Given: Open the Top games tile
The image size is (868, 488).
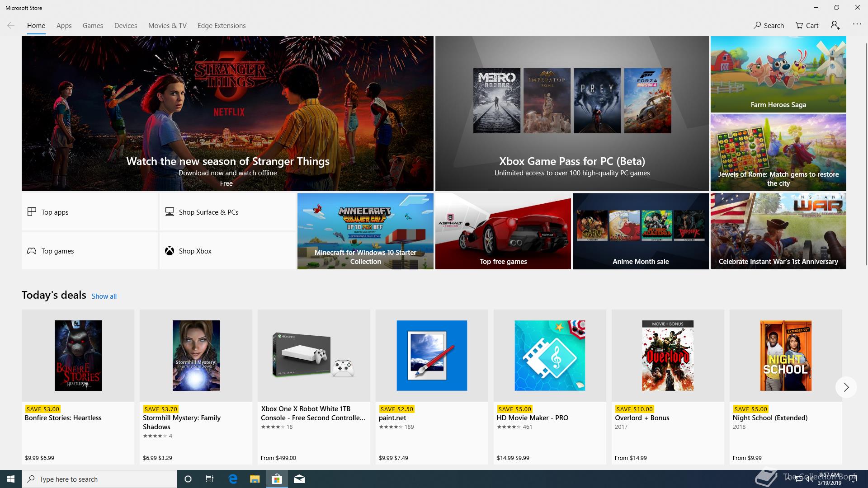Looking at the screenshot, I should point(90,251).
